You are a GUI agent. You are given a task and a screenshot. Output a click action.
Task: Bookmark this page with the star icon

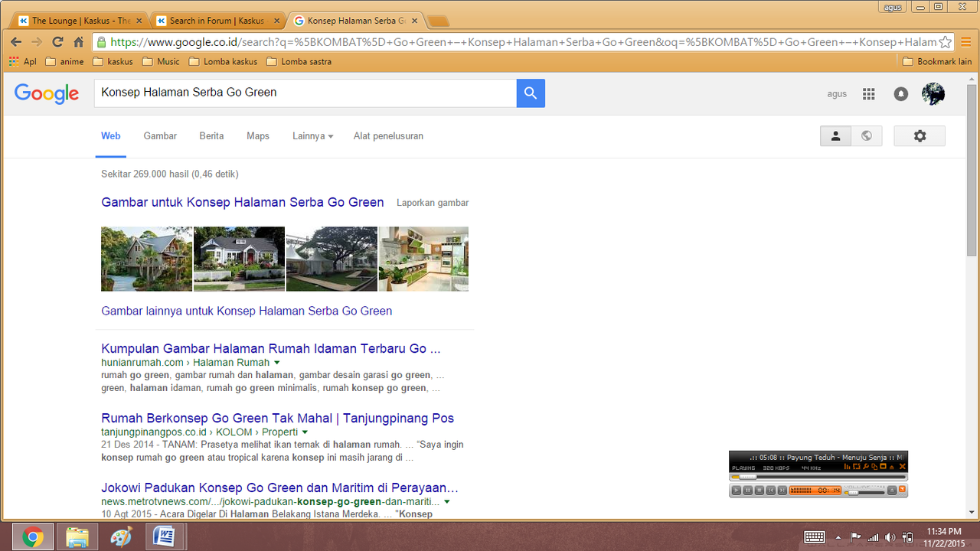[946, 42]
